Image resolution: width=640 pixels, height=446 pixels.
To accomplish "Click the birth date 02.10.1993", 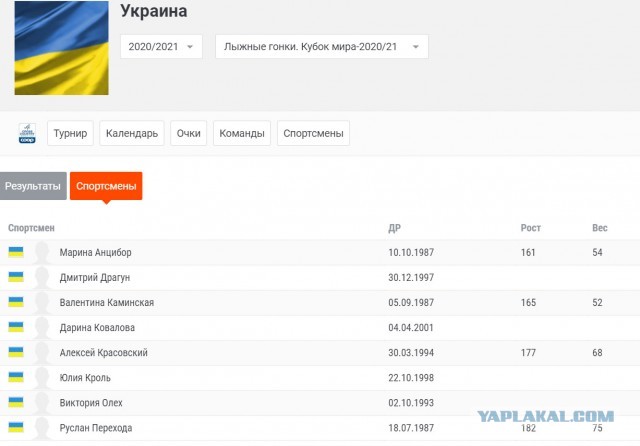I will coord(411,403).
